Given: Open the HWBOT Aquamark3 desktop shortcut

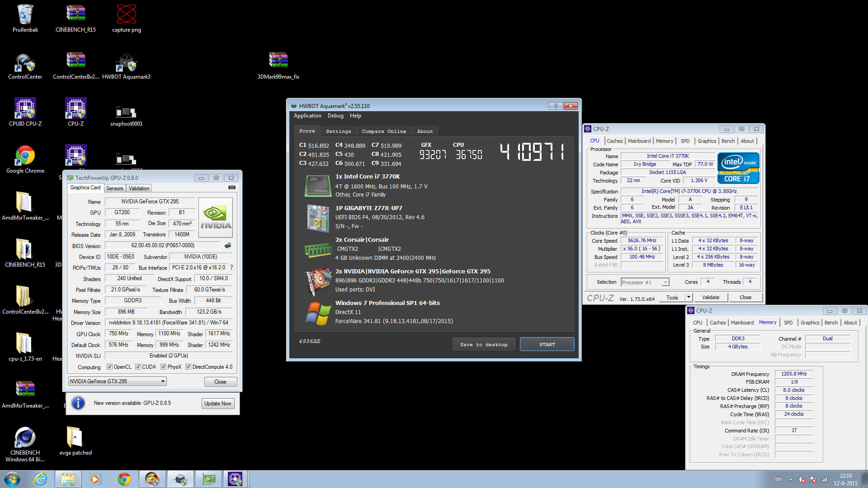Looking at the screenshot, I should (126, 66).
